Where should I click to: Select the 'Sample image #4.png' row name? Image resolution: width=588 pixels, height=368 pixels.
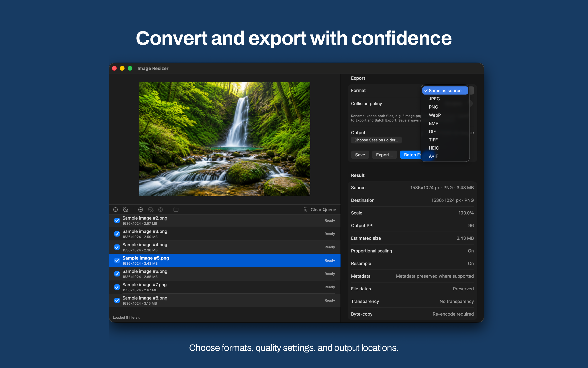coord(145,245)
